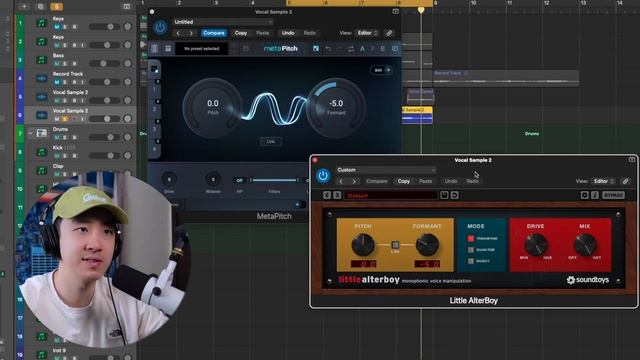
Task: Click Compare in the MetaPitch window
Action: 213,33
